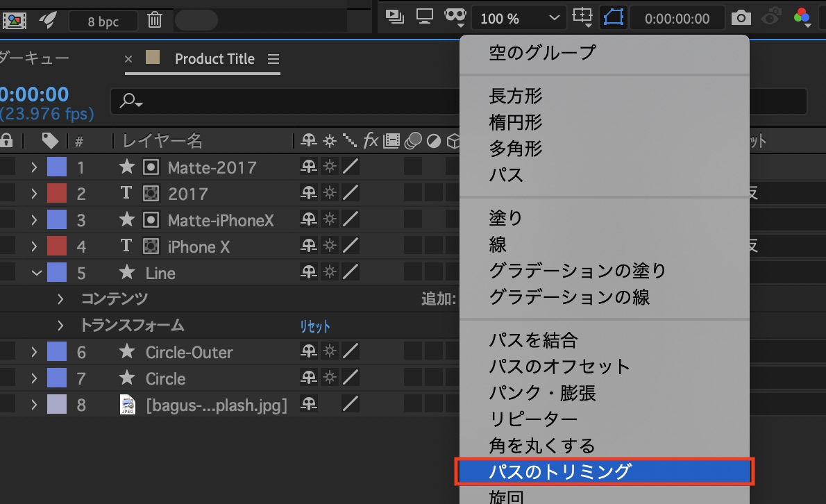This screenshot has width=826, height=504.
Task: Toggle mask and shape path visibility icon
Action: click(x=612, y=18)
